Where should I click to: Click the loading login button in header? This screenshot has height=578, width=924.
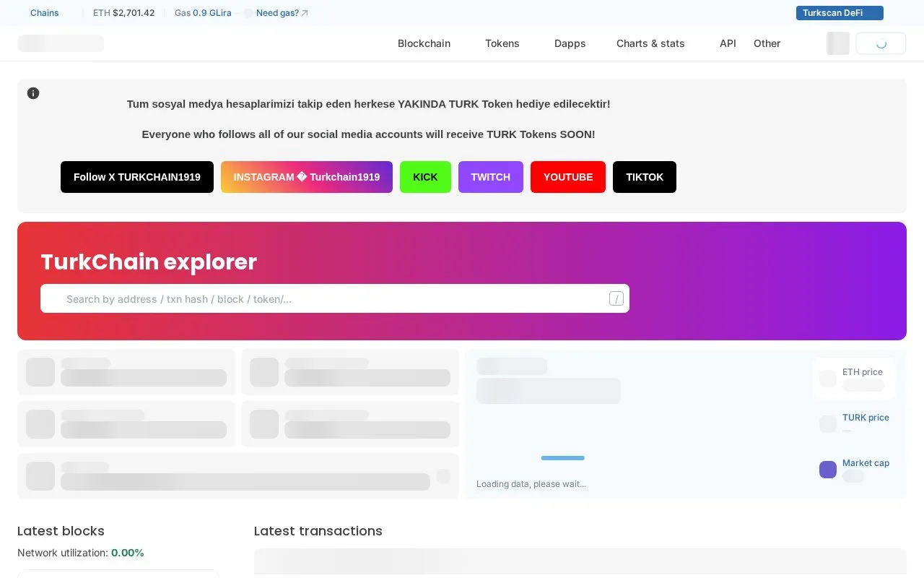(881, 43)
